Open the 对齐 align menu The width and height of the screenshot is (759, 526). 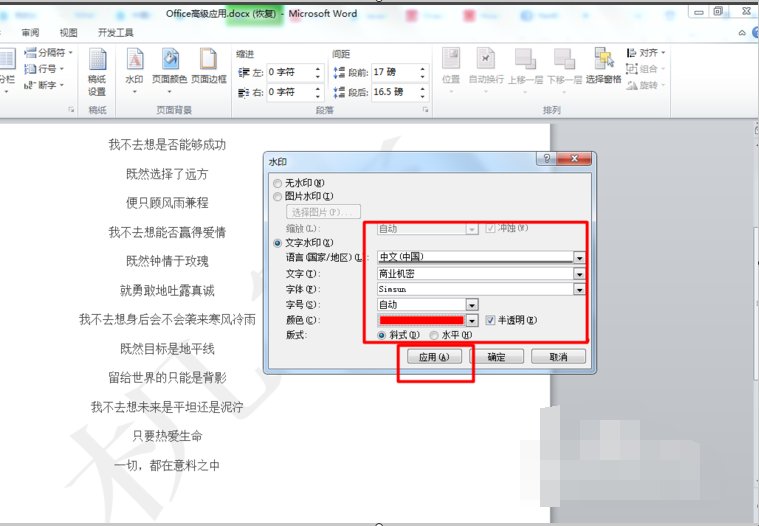[646, 52]
